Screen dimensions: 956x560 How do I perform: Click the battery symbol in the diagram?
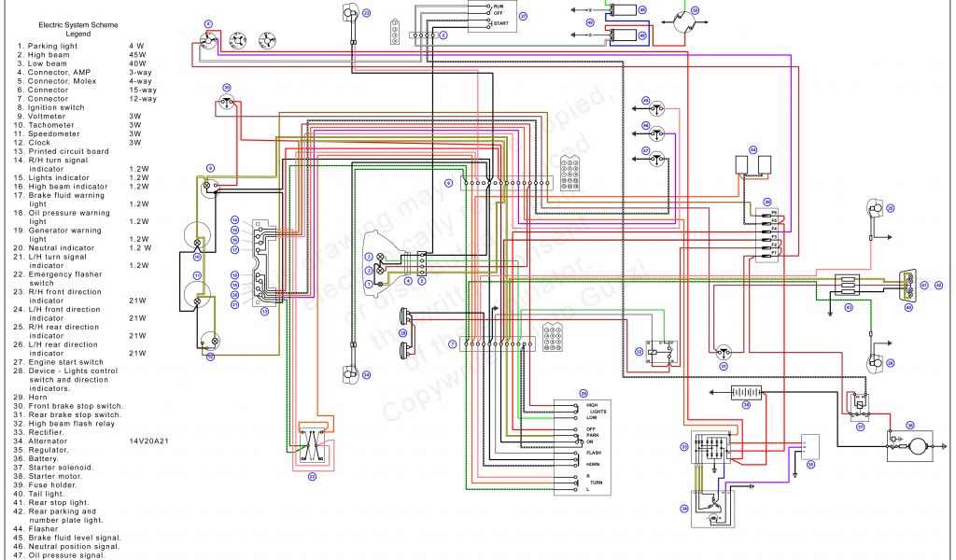click(x=746, y=392)
